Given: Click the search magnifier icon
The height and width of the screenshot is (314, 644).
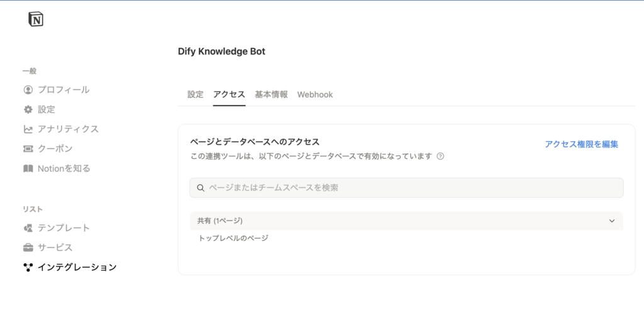Looking at the screenshot, I should [201, 188].
